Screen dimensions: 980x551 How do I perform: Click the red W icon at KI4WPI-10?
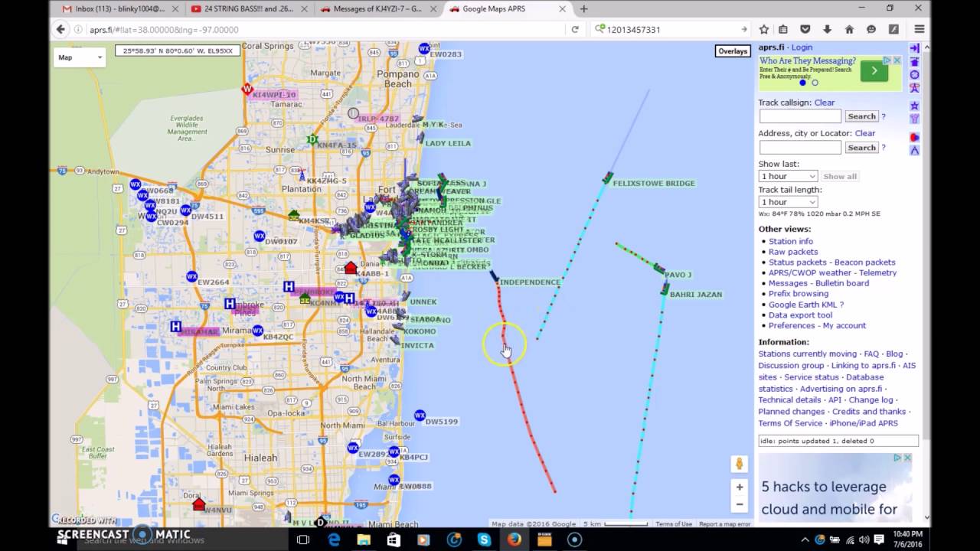tap(247, 90)
